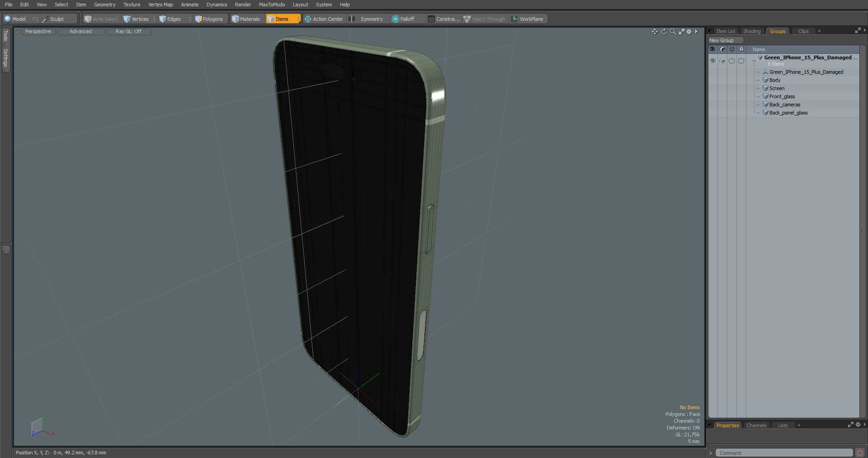Screen dimensions: 868x458
Task: Click render column header camera icon
Action: point(722,49)
